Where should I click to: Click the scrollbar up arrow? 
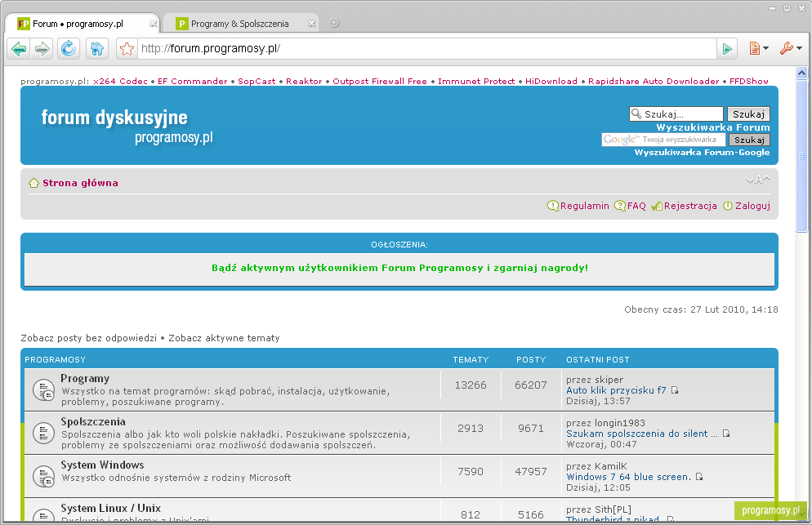(x=801, y=73)
